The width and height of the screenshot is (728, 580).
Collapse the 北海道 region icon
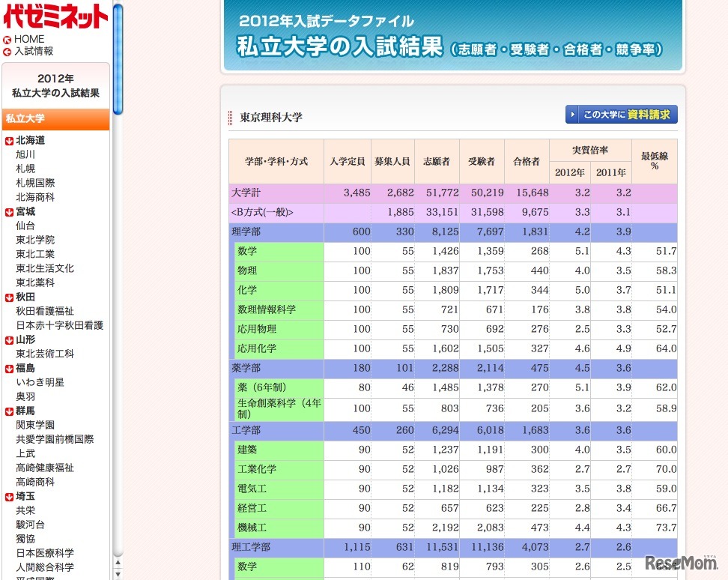click(9, 141)
